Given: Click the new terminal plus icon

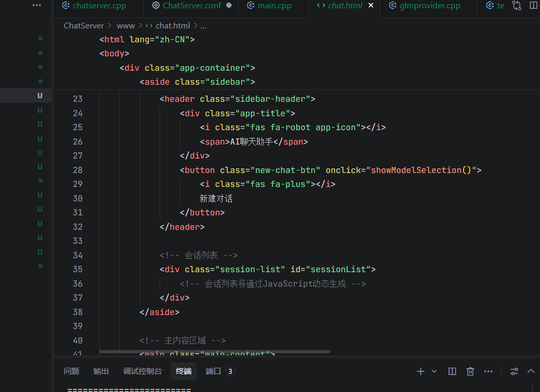Looking at the screenshot, I should pos(420,371).
